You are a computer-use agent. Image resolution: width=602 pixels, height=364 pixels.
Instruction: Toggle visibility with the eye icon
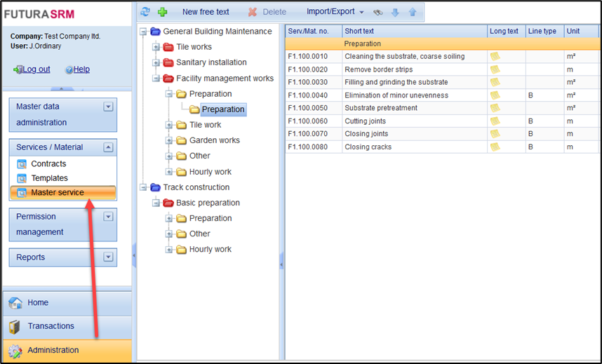click(378, 12)
